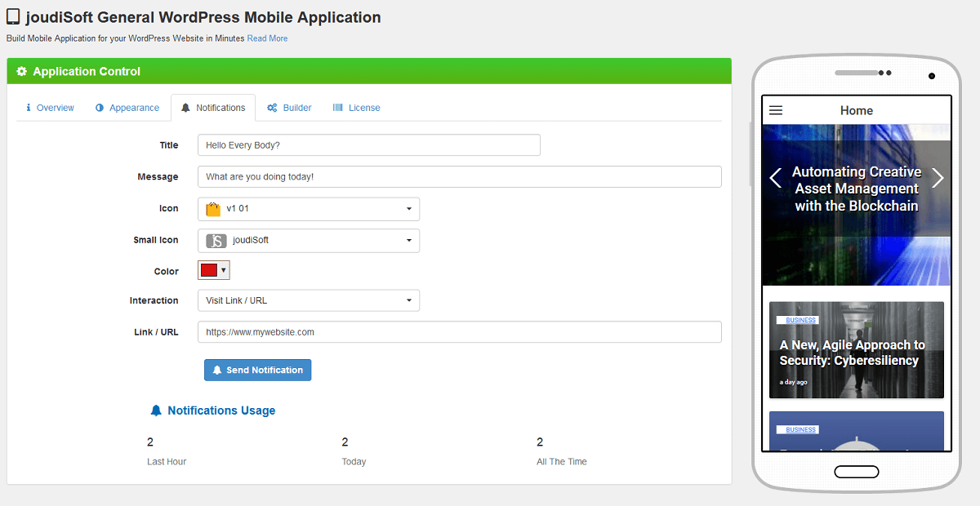Click the shopping bag icon in Icon field

tap(213, 209)
